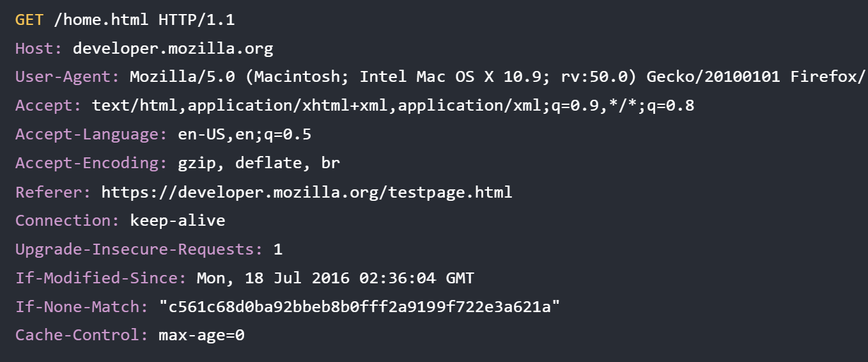
Task: Click the keep-alive Connection value
Action: (x=178, y=221)
